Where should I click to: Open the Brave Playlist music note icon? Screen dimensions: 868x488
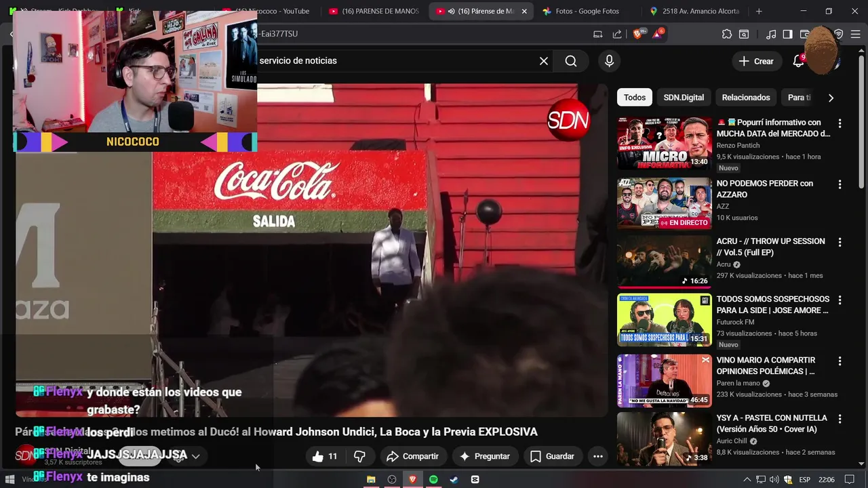(771, 34)
